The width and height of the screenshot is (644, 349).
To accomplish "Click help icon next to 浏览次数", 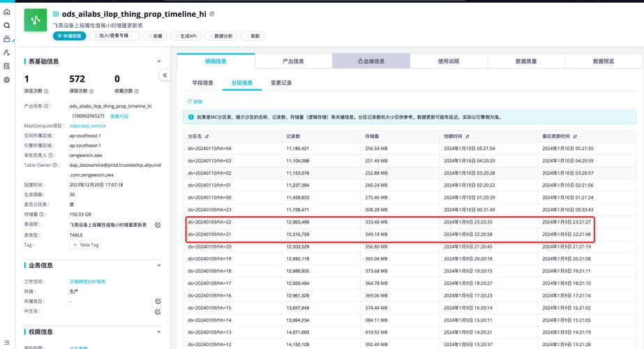I will click(46, 91).
